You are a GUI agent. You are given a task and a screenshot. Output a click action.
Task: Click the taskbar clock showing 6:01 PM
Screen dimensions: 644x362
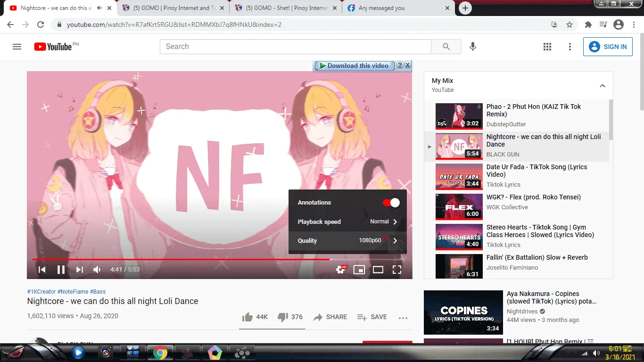620,349
